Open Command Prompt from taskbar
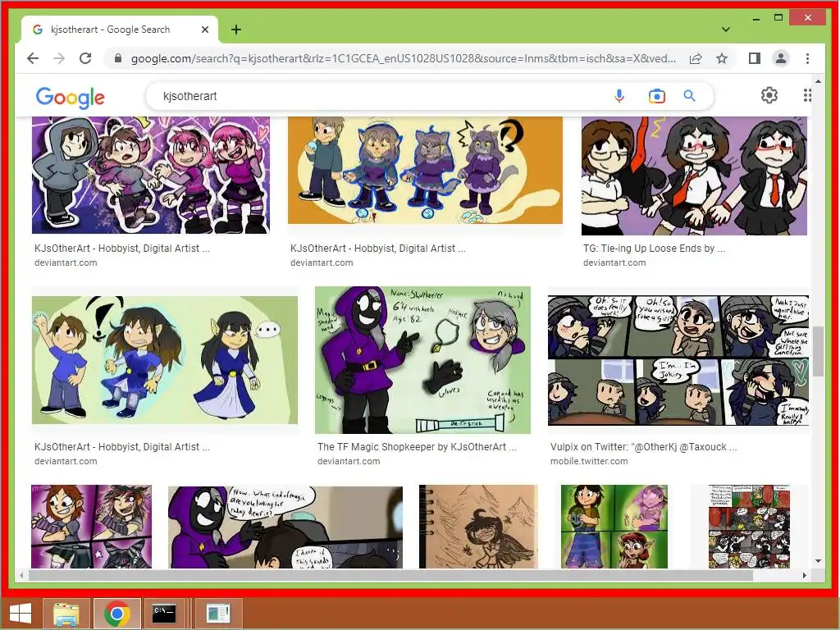Viewport: 840px width, 630px height. (164, 614)
